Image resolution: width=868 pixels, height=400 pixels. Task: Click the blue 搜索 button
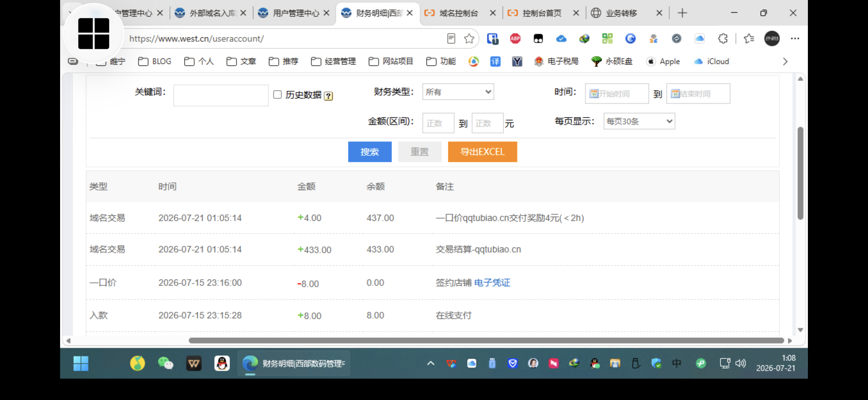point(370,152)
